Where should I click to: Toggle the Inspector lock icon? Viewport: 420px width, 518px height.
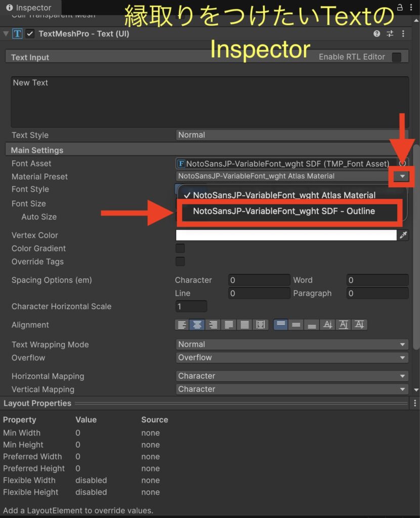(x=400, y=7)
